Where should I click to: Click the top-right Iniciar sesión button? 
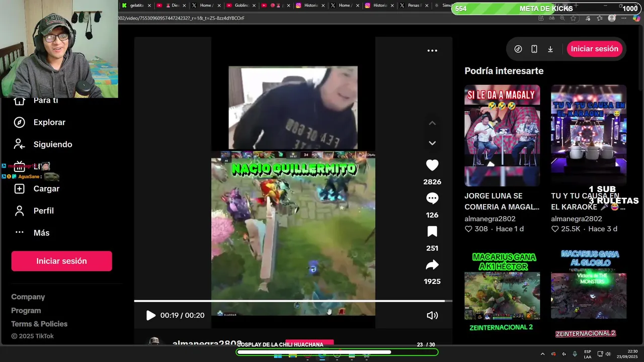coord(595,49)
